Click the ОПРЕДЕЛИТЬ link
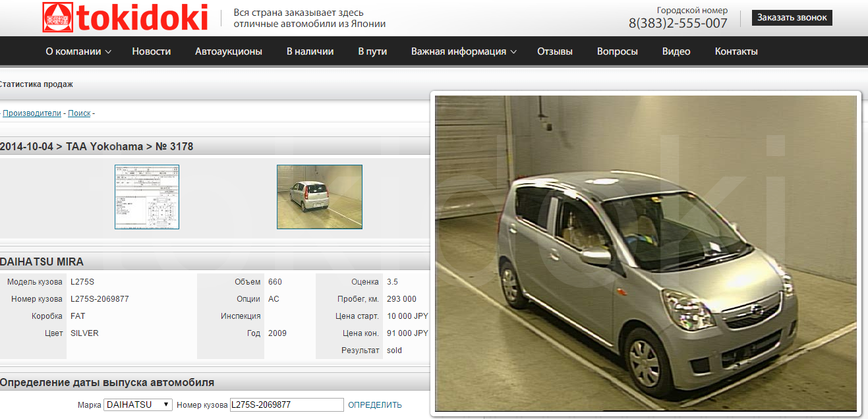The image size is (868, 419). [375, 405]
